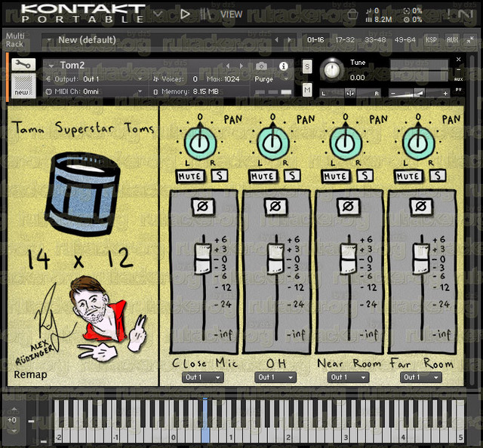Image resolution: width=483 pixels, height=448 pixels.
Task: Invert phase on Near Room channel
Action: (x=348, y=207)
